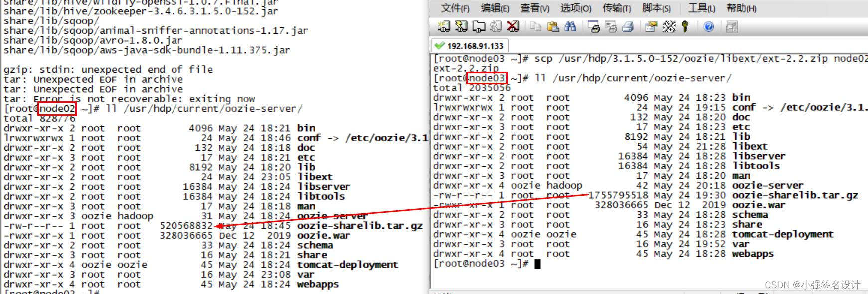Click the Connect toolbar icon in SecureCRT

coord(443,26)
